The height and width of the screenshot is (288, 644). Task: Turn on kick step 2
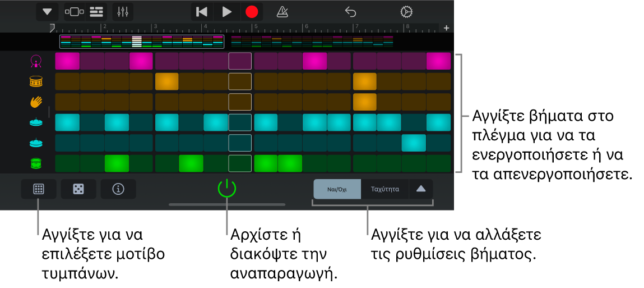92,61
